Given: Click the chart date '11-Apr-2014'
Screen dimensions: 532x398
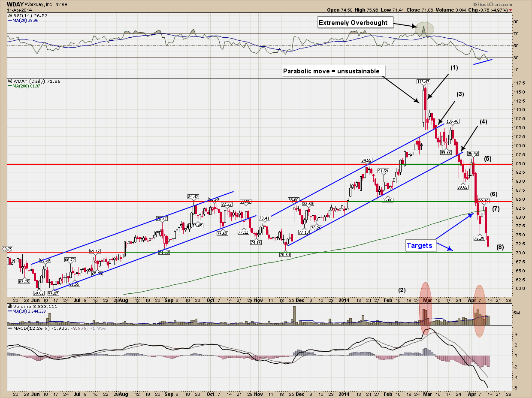Looking at the screenshot, I should [x=20, y=9].
